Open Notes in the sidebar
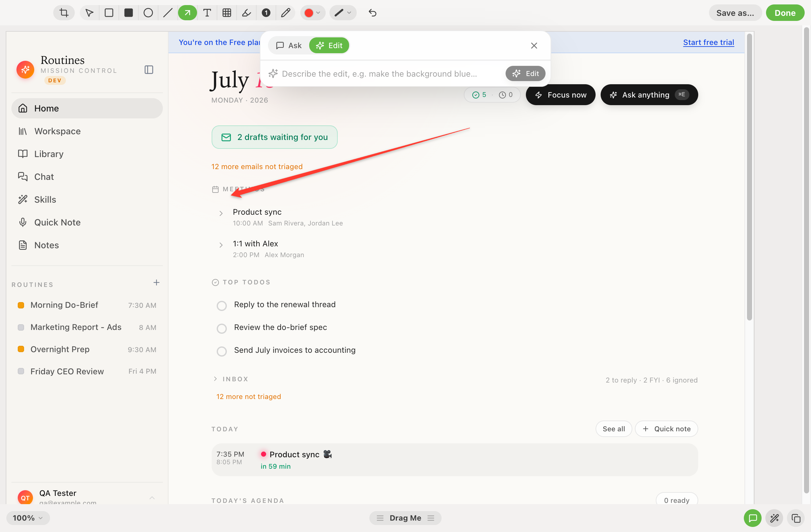This screenshot has height=532, width=811. click(87, 245)
